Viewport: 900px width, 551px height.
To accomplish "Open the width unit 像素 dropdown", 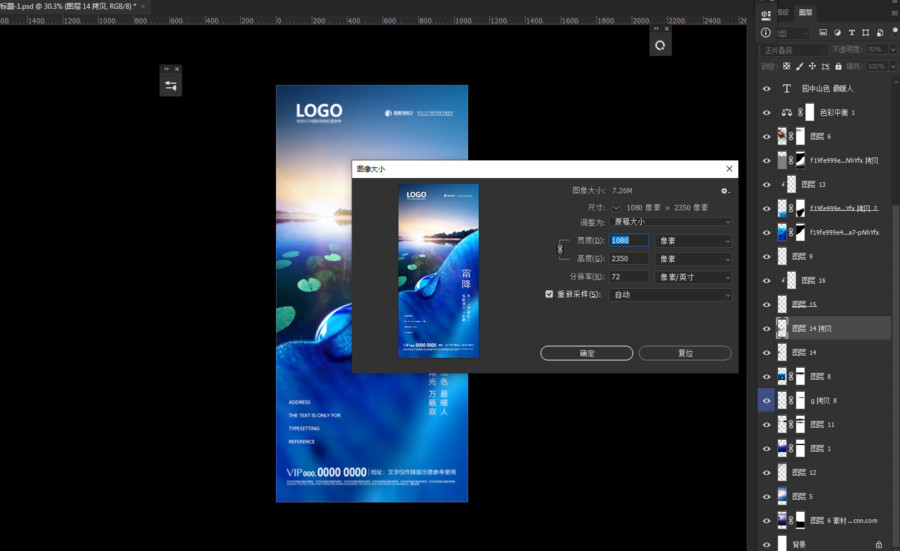I will 693,240.
